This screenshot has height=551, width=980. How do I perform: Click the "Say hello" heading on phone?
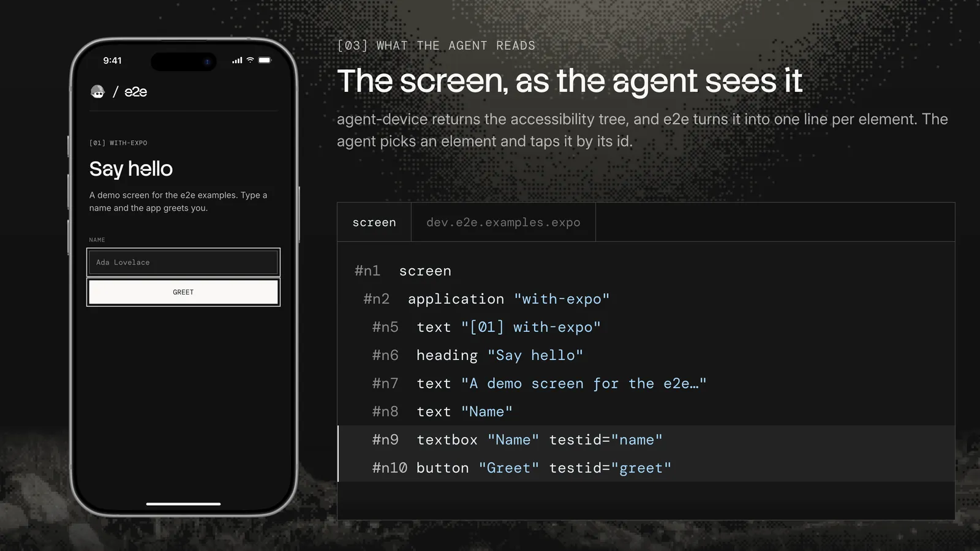(x=131, y=169)
